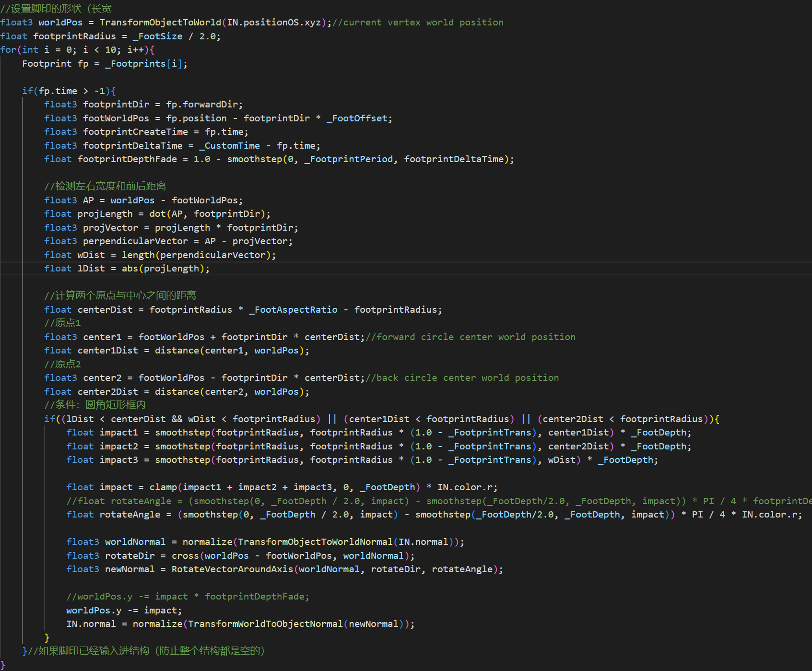
Task: Click the center2 variable declaration
Action: tap(102, 378)
